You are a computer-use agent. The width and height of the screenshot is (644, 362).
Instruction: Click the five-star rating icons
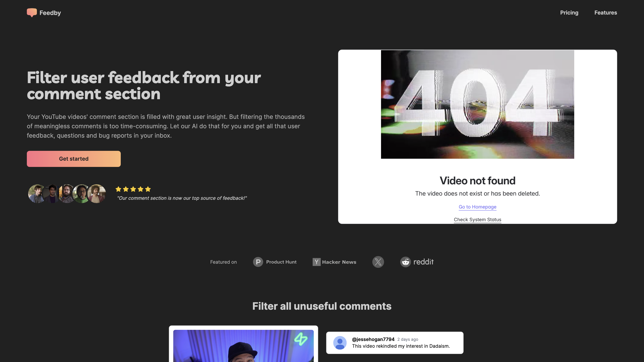pos(133,189)
